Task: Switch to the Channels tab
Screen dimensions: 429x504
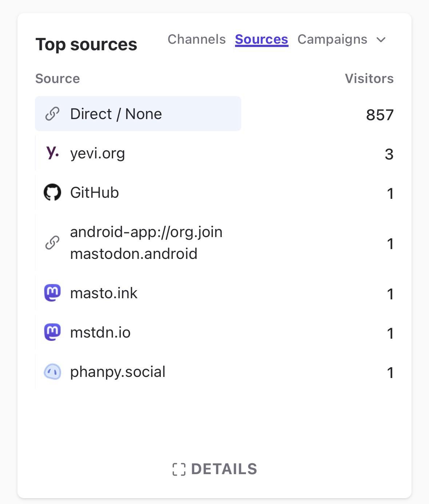Action: (196, 39)
